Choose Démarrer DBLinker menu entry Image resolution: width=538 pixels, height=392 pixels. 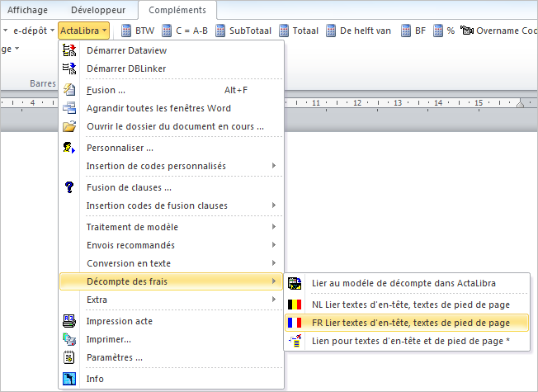[x=171, y=68]
